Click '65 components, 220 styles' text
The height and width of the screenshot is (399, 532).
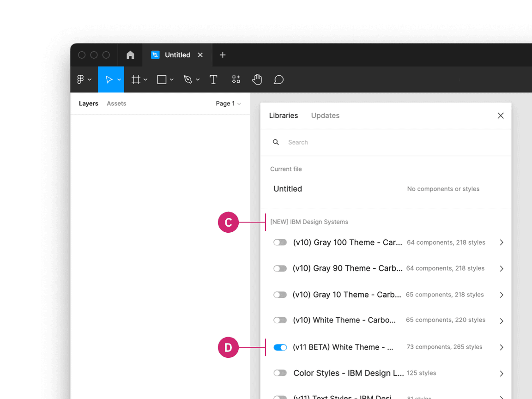pyautogui.click(x=446, y=320)
